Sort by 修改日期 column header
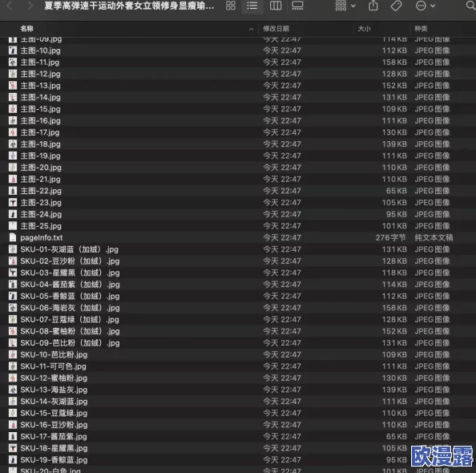This screenshot has width=476, height=473. [276, 29]
